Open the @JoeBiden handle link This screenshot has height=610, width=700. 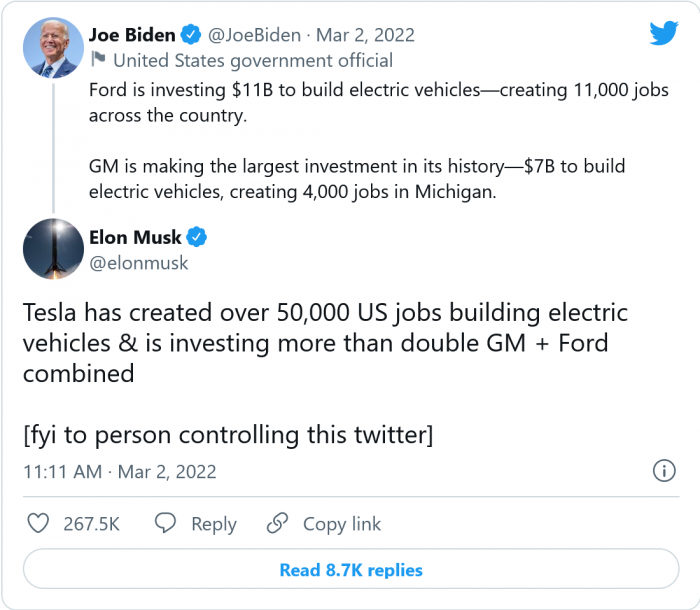pos(254,35)
